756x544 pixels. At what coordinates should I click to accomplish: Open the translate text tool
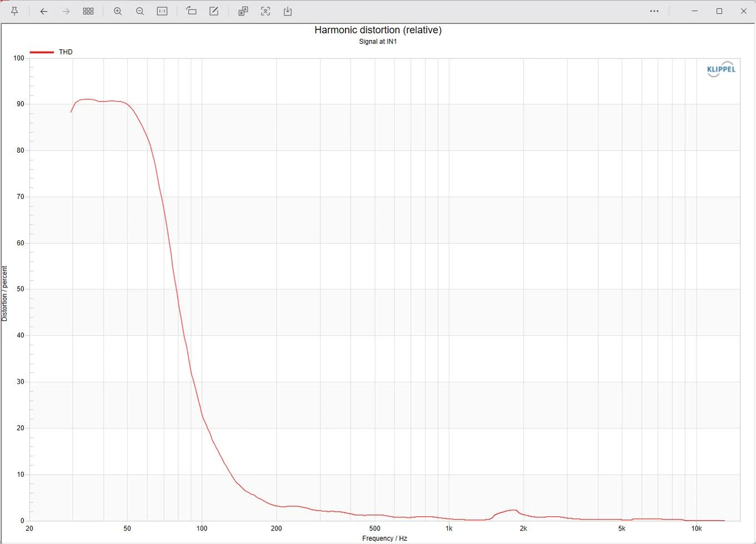pos(243,11)
